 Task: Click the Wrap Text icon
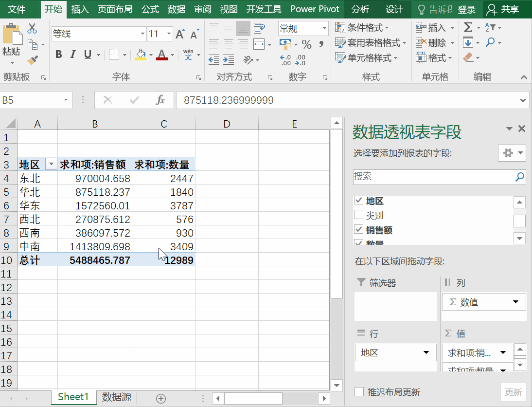259,28
